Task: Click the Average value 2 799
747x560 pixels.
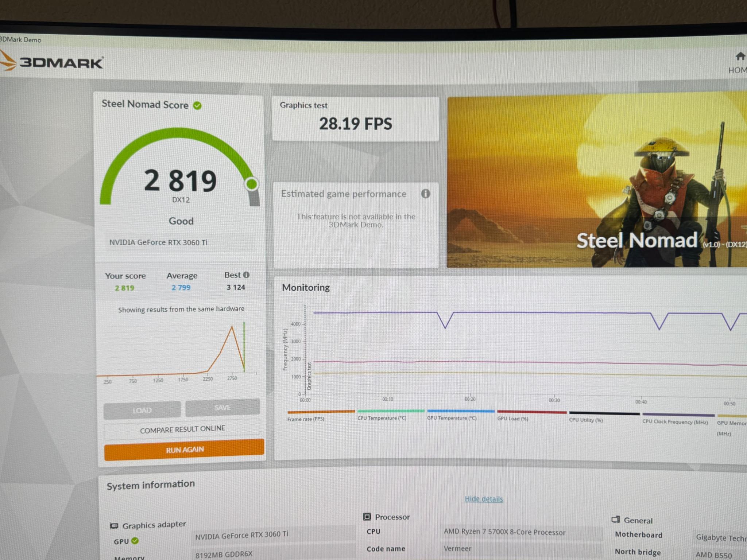Action: (x=181, y=288)
